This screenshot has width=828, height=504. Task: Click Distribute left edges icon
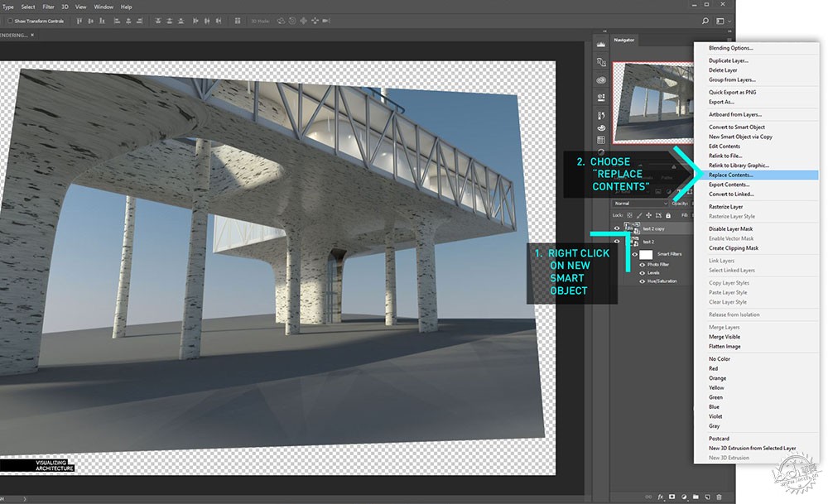point(195,22)
